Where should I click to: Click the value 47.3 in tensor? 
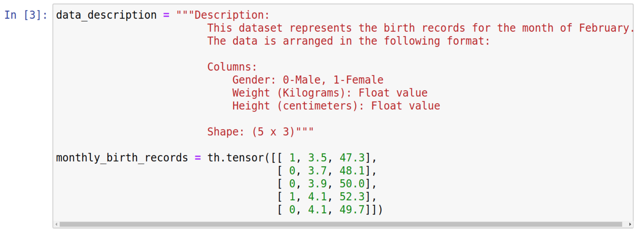tap(353, 158)
